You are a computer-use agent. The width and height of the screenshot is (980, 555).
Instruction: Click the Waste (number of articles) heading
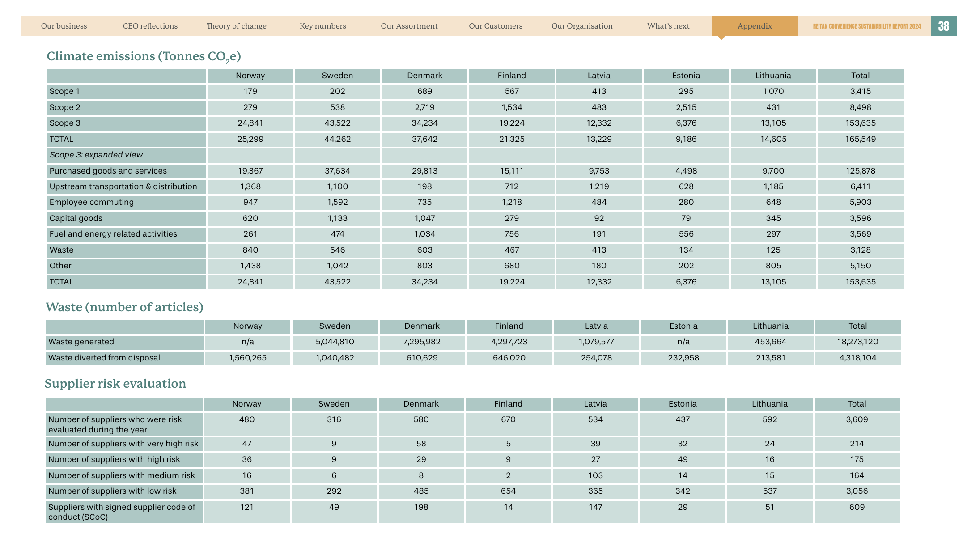pos(124,307)
